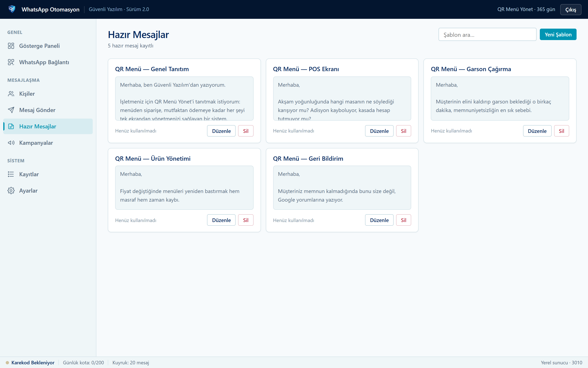Create a template with Yeni Şablon

click(558, 35)
